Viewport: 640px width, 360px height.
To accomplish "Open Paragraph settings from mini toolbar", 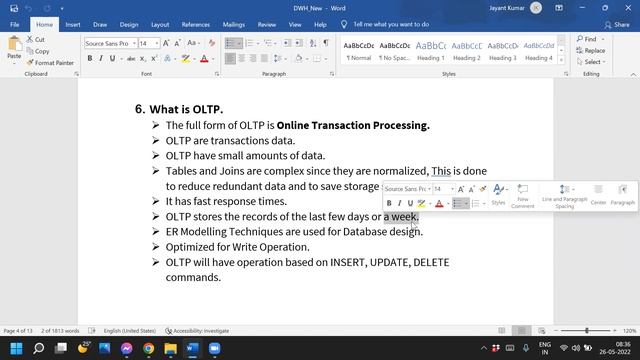I will (x=622, y=195).
